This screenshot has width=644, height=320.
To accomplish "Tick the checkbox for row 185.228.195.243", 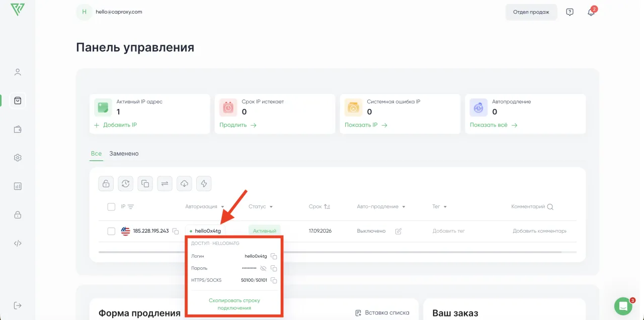I will [111, 231].
